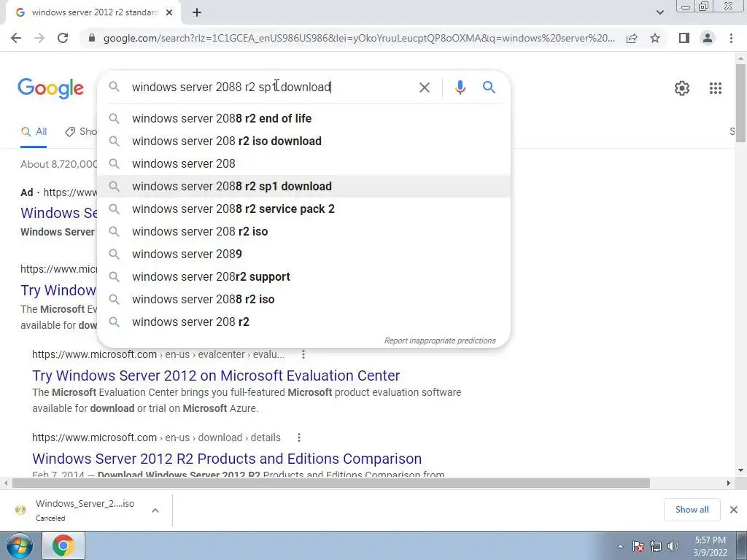Open options dots for evalcenter result

(x=303, y=354)
